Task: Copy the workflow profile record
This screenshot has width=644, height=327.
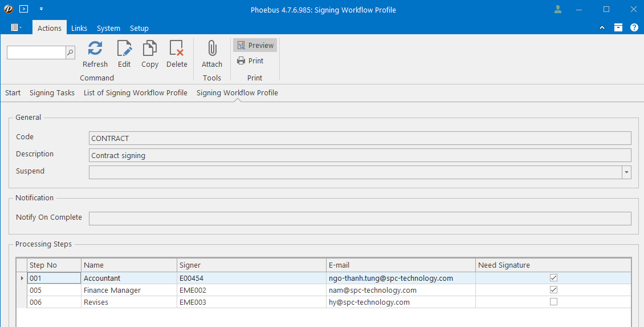Action: [x=150, y=49]
